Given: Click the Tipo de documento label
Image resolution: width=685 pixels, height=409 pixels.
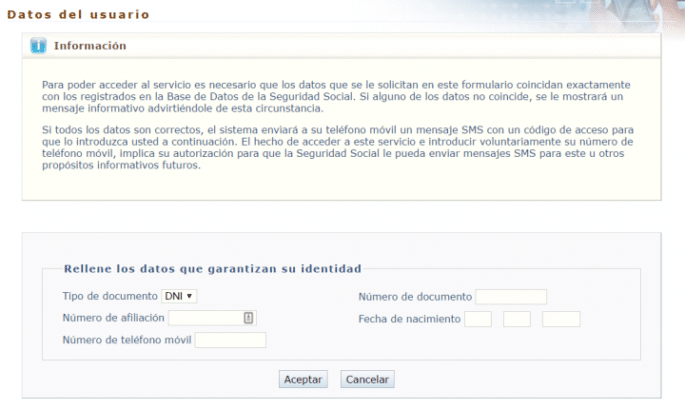Looking at the screenshot, I should (109, 296).
